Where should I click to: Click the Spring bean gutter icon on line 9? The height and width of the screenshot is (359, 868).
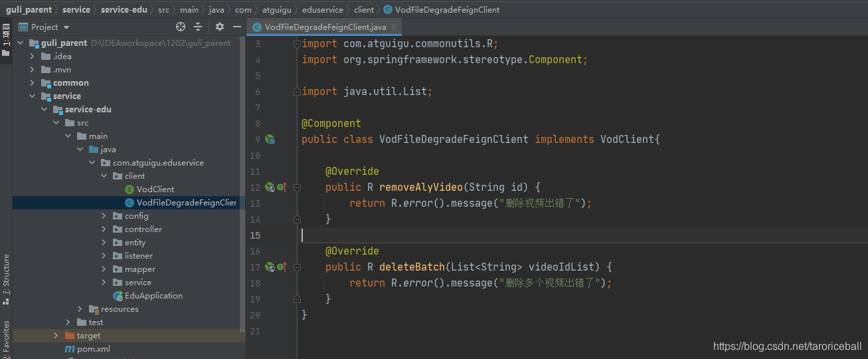(270, 140)
